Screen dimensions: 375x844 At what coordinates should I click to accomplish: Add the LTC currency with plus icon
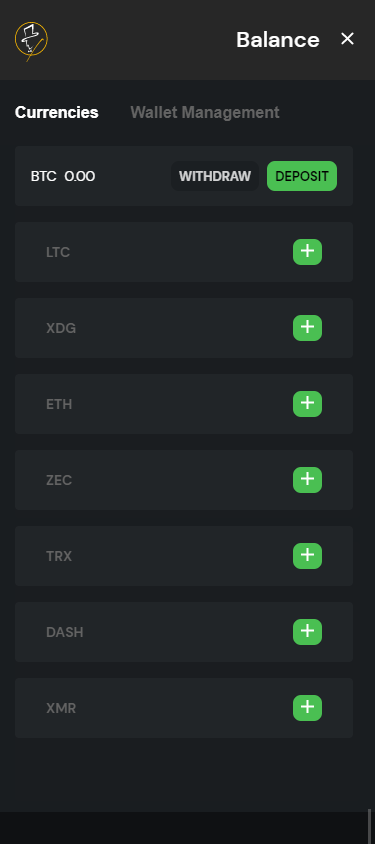307,252
